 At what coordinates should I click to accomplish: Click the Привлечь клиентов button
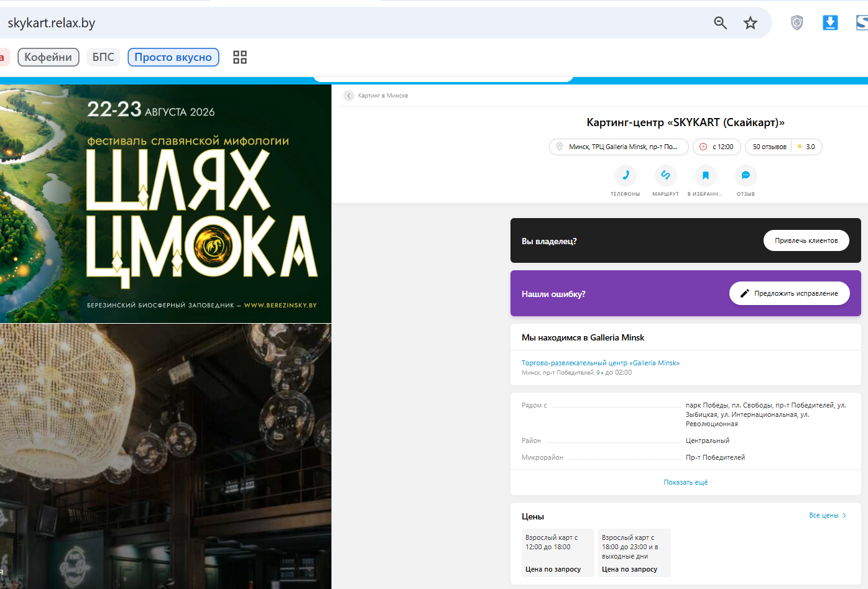point(806,240)
